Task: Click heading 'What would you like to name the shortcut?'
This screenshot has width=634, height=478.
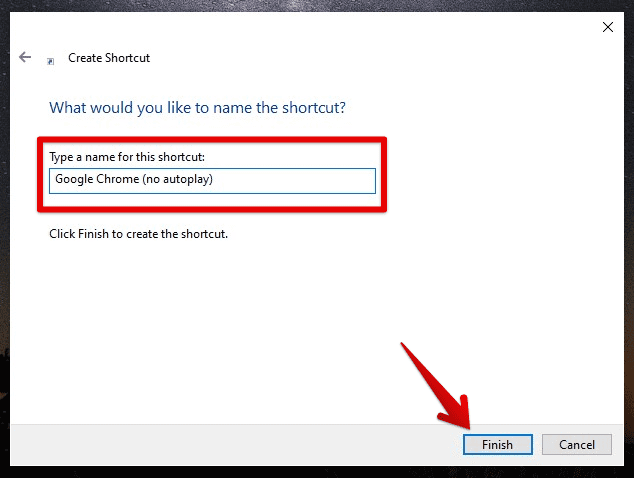Action: click(x=197, y=108)
